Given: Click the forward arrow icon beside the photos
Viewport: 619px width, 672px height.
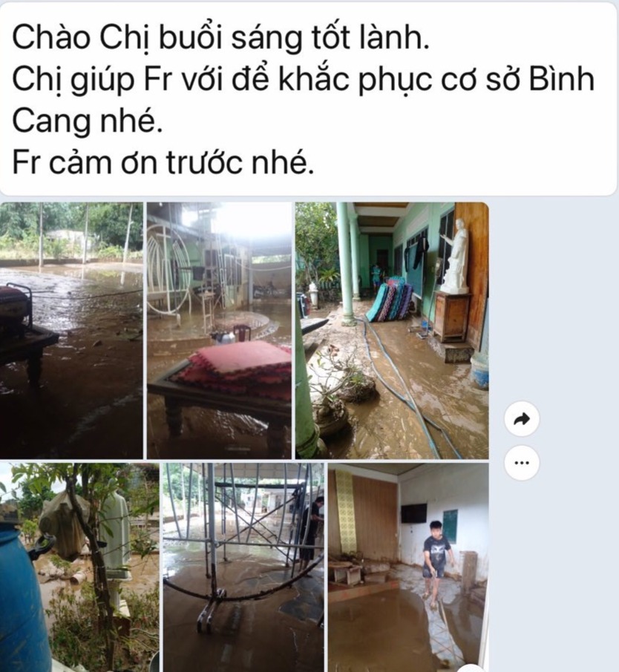Looking at the screenshot, I should click(x=521, y=419).
